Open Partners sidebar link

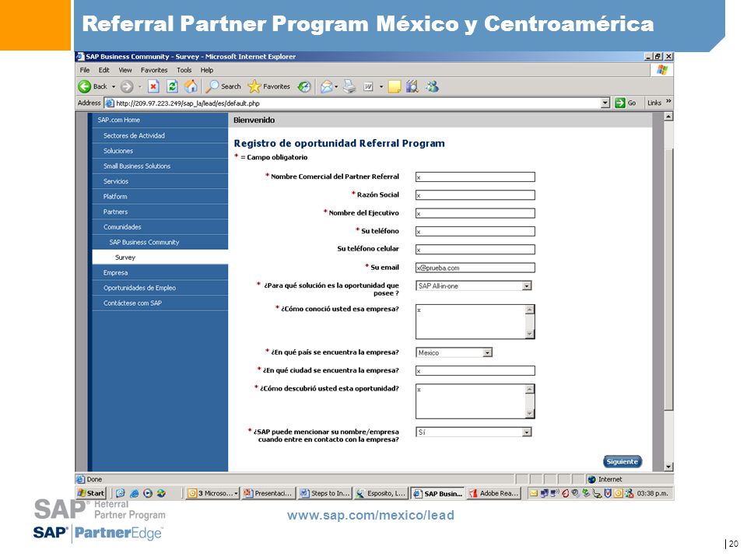click(115, 212)
